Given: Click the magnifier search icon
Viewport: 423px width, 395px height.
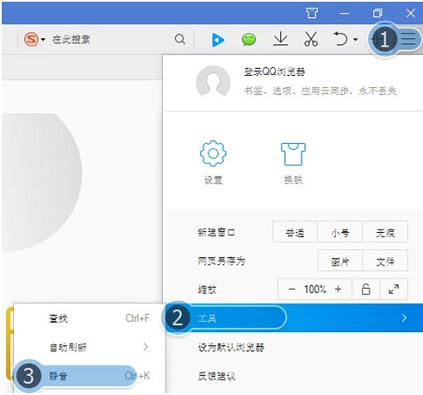Looking at the screenshot, I should (180, 39).
